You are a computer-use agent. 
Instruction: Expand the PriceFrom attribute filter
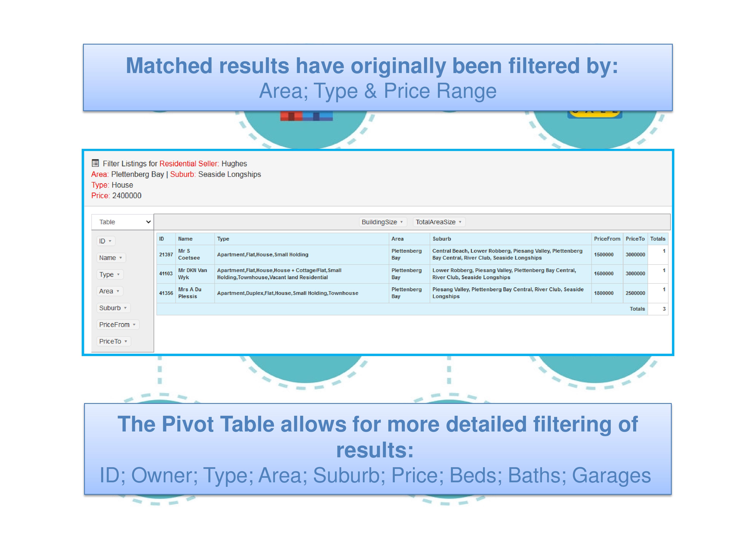(134, 325)
